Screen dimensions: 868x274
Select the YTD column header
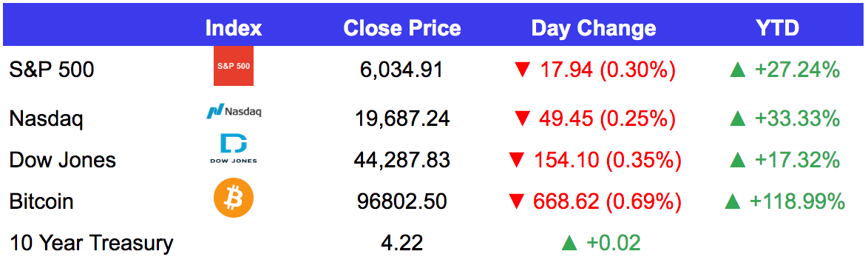(779, 27)
